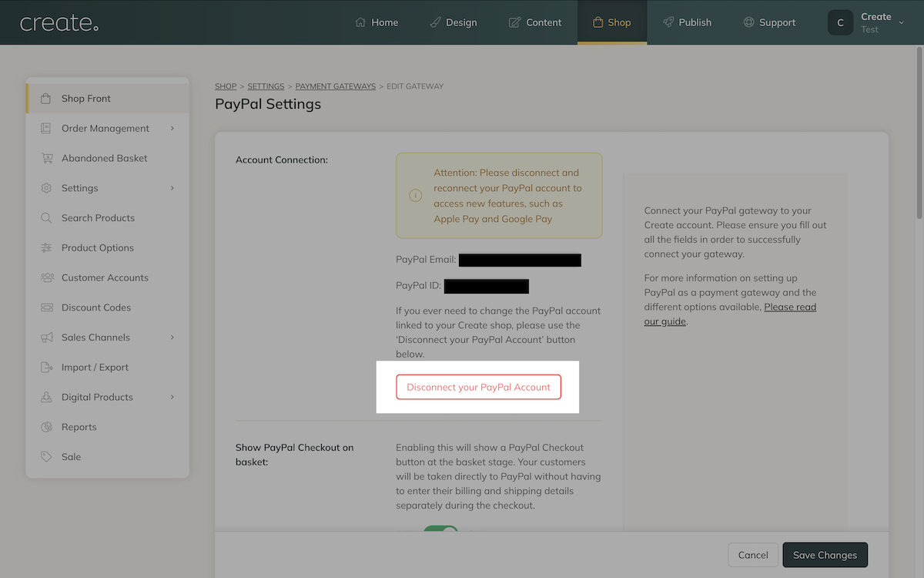Click the Reports chart icon
The width and height of the screenshot is (924, 578).
tap(46, 427)
